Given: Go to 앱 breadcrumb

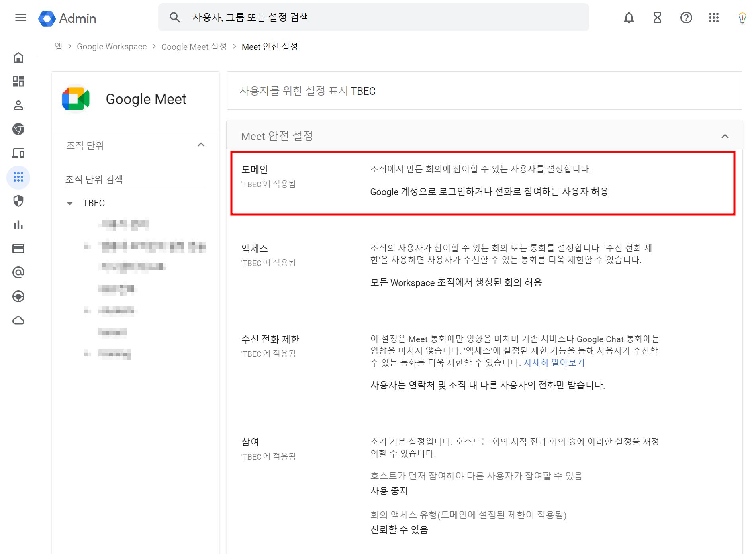Looking at the screenshot, I should point(59,46).
